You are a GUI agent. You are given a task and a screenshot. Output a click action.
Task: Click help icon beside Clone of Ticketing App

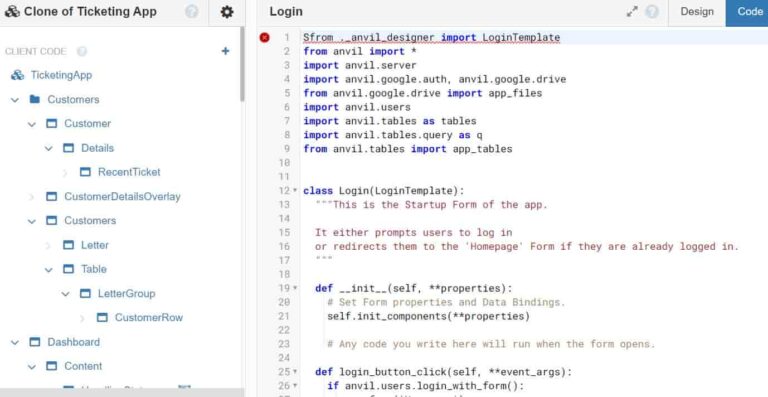(x=192, y=12)
